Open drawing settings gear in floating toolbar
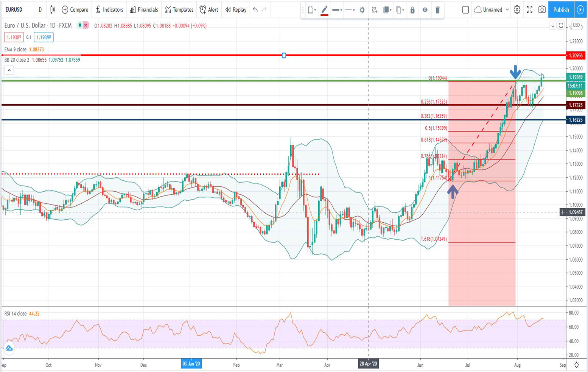The height and width of the screenshot is (372, 588). (x=362, y=10)
